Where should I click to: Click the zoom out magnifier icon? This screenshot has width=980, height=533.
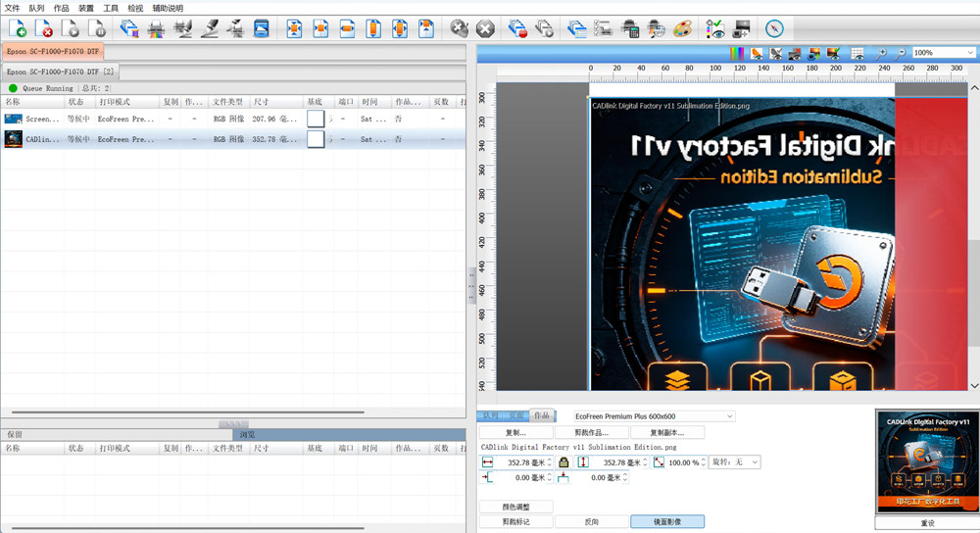click(x=900, y=53)
